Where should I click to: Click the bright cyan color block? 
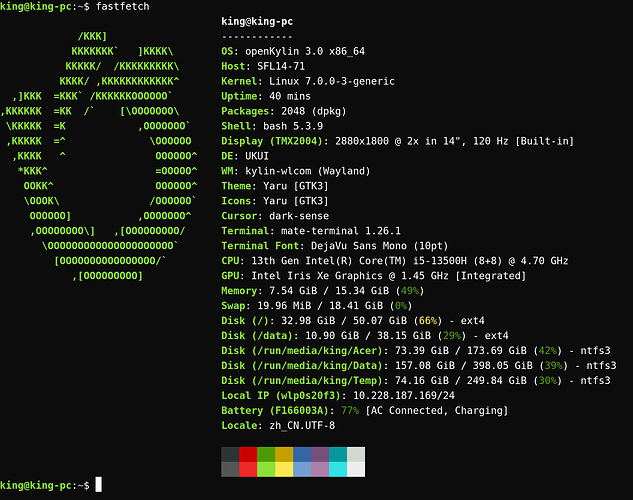(x=338, y=469)
